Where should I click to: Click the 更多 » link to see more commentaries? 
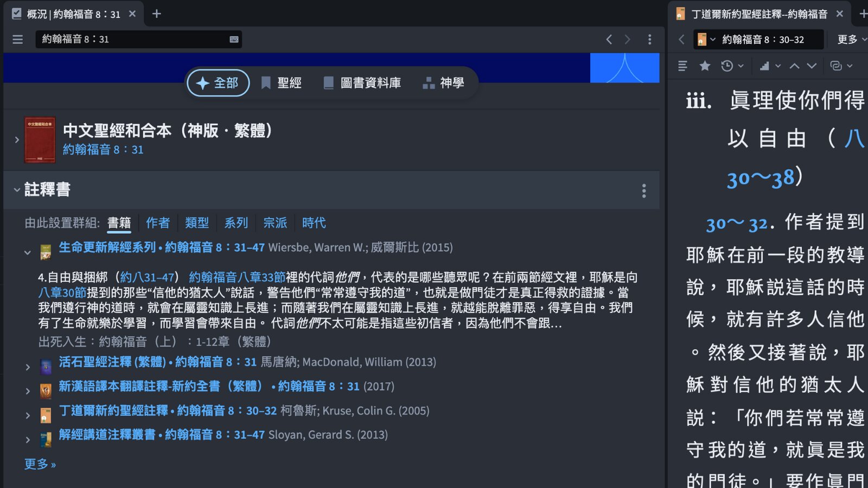pos(39,464)
